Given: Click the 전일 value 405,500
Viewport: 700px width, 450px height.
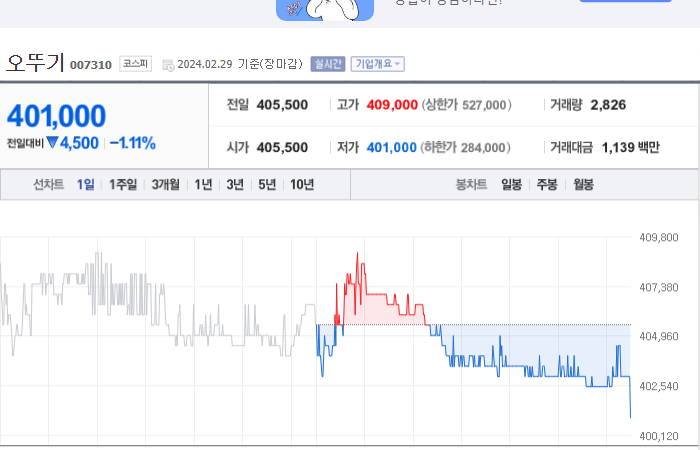Looking at the screenshot, I should [x=282, y=105].
